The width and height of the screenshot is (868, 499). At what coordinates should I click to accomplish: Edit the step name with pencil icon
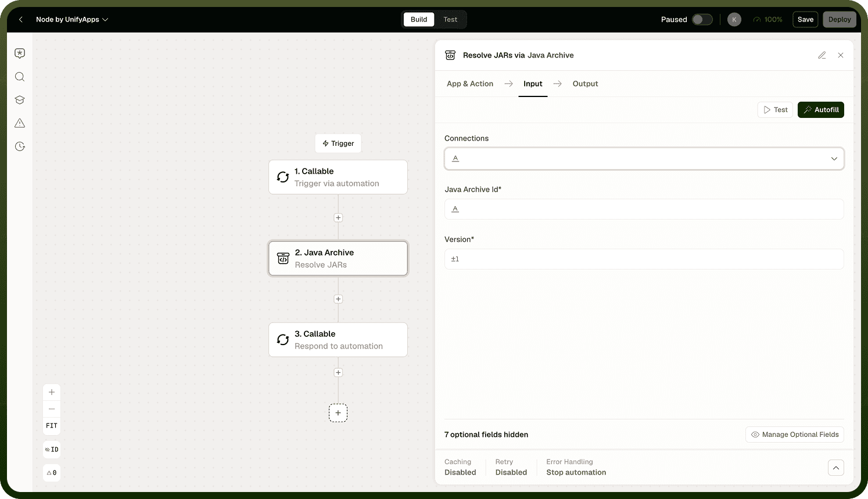822,55
